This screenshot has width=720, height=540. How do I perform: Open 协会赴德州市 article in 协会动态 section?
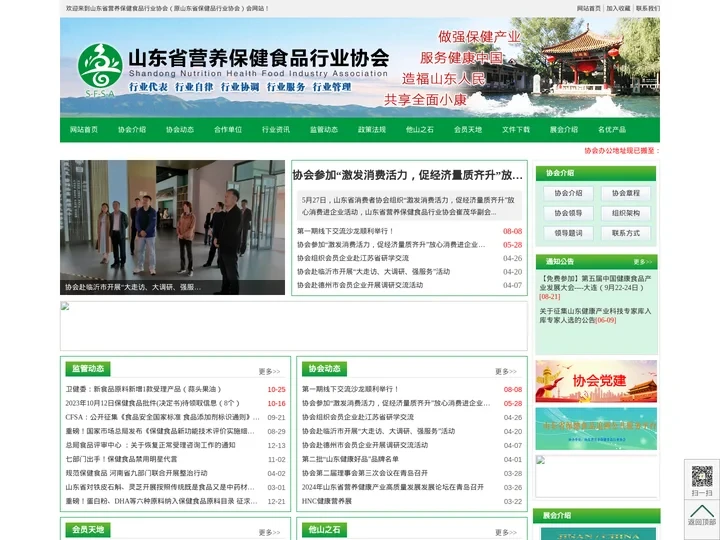click(x=365, y=445)
